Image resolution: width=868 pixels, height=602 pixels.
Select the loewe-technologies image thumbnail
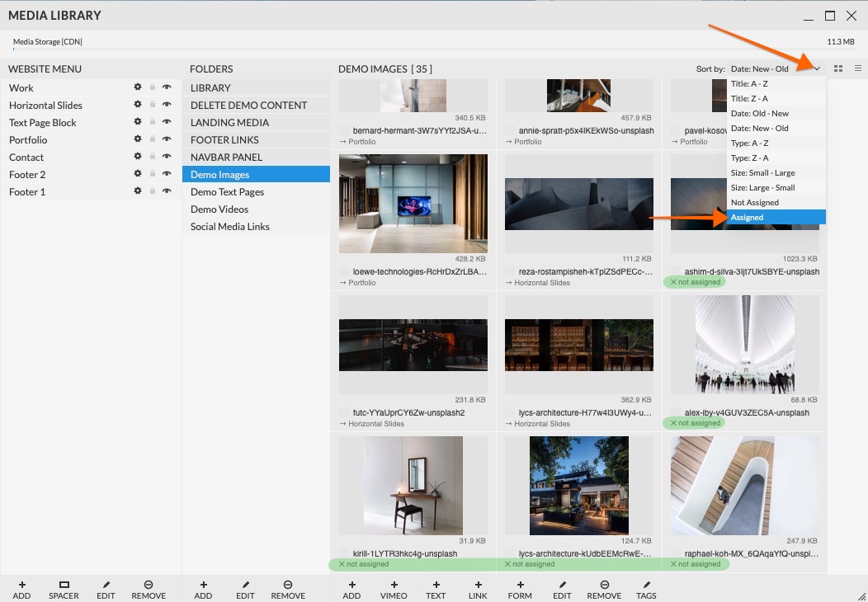coord(413,203)
